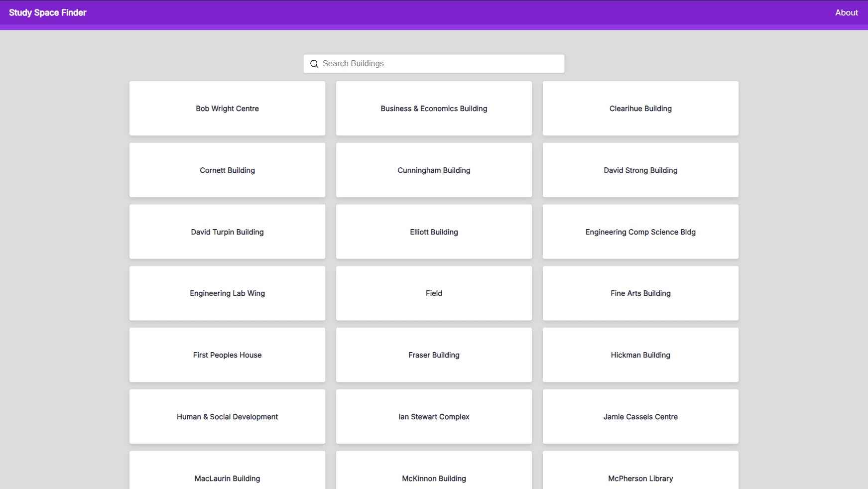Image resolution: width=868 pixels, height=489 pixels.
Task: Open the Ian Stewart Complex listing
Action: [434, 417]
